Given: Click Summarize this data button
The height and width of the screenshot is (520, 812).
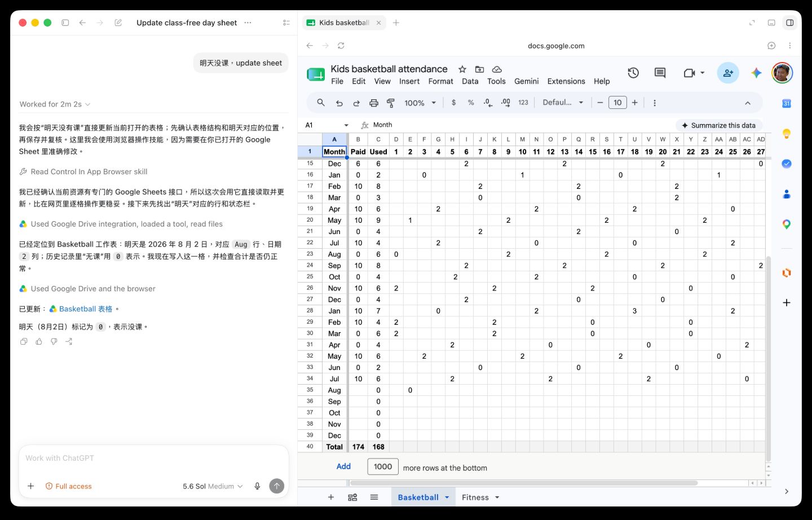Looking at the screenshot, I should (718, 125).
